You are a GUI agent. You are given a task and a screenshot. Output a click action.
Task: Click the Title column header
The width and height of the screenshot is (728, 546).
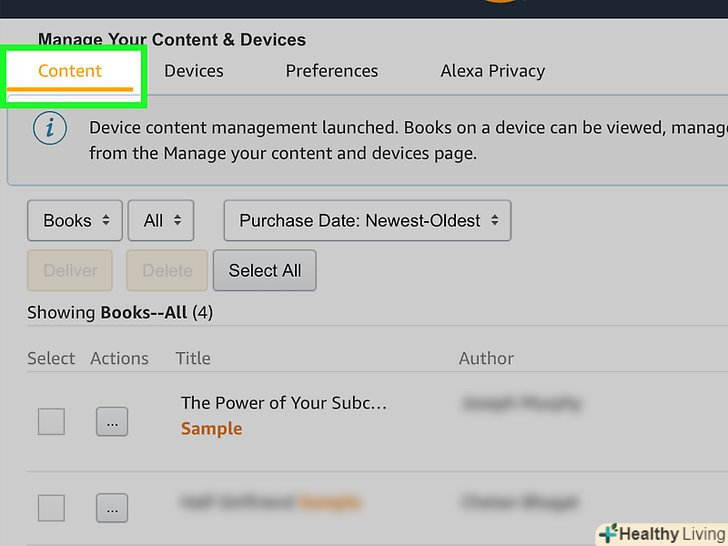click(x=194, y=358)
